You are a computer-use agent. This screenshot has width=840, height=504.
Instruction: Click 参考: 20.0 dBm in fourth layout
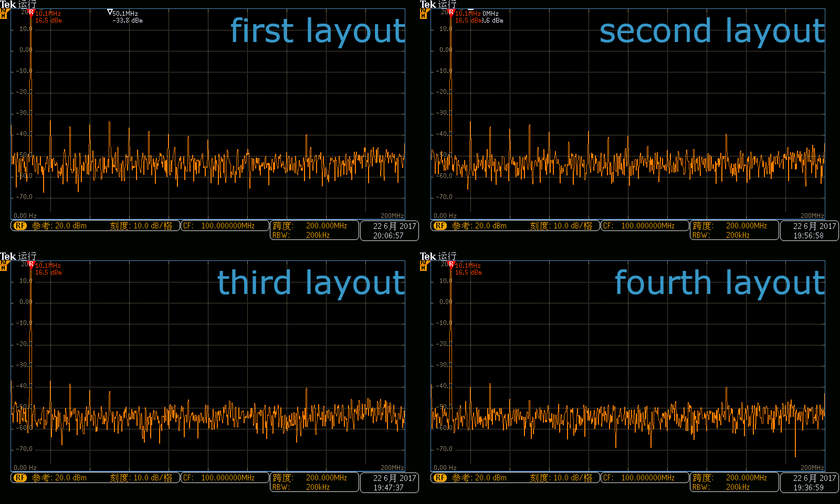click(x=479, y=478)
